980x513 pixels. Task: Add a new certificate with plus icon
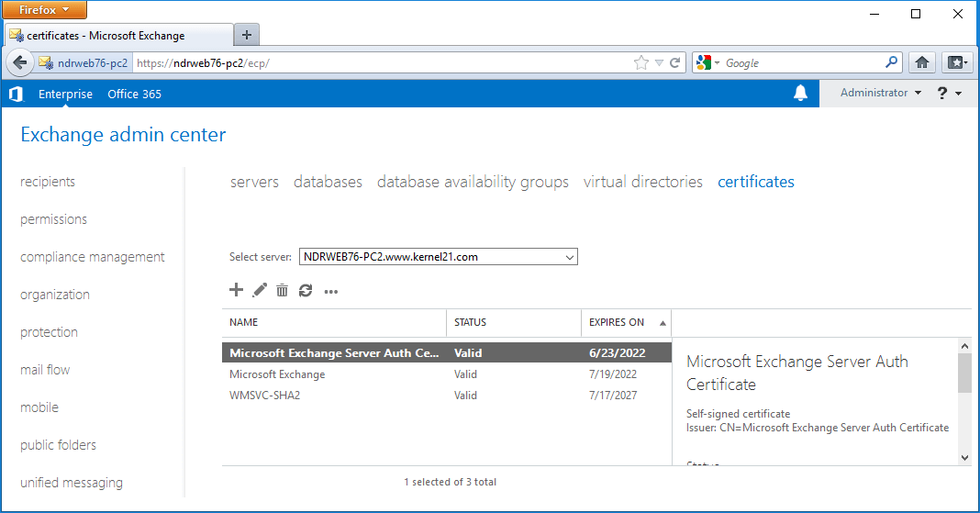236,290
